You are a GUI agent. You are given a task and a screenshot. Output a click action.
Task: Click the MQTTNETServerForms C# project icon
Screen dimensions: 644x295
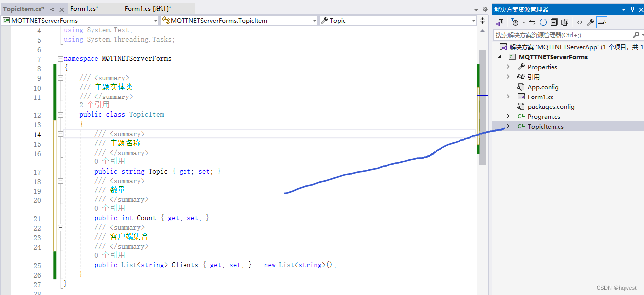512,57
